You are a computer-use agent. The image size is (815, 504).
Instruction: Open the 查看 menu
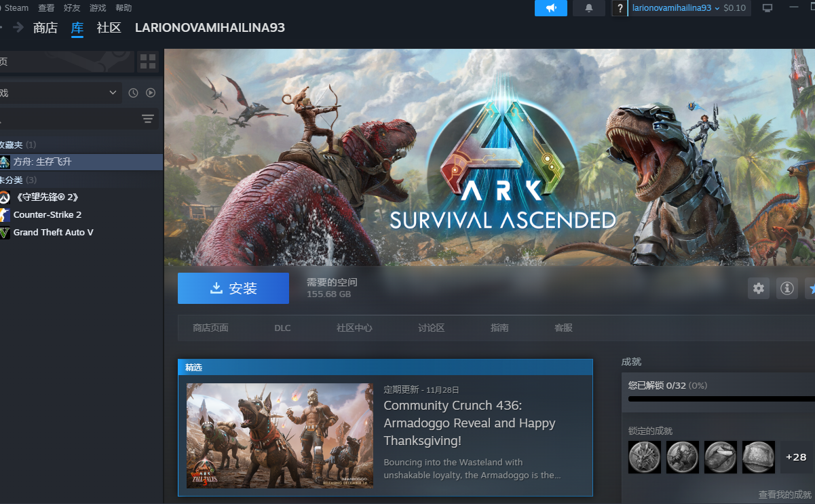coord(46,8)
